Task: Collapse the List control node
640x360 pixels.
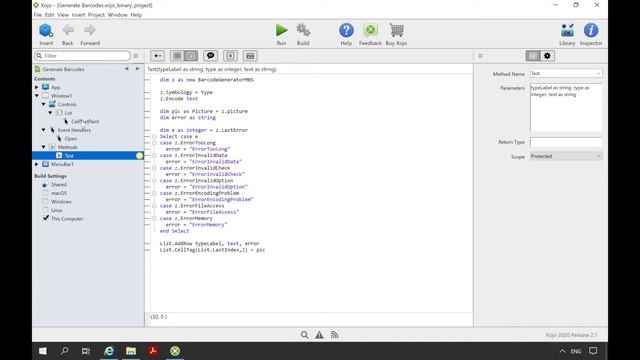Action: (51, 113)
